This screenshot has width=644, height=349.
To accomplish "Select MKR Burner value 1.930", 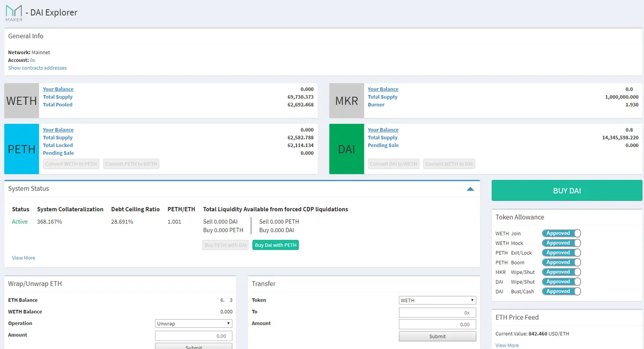I will click(x=632, y=105).
